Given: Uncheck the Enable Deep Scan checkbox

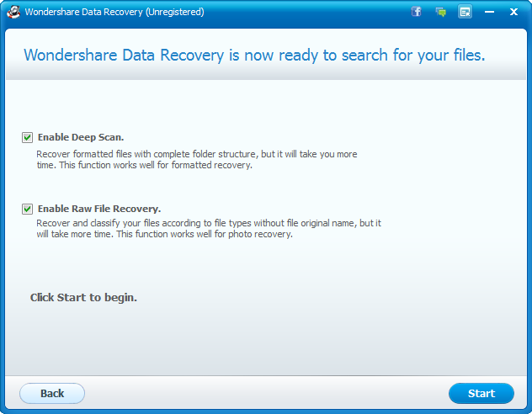Looking at the screenshot, I should pyautogui.click(x=28, y=137).
